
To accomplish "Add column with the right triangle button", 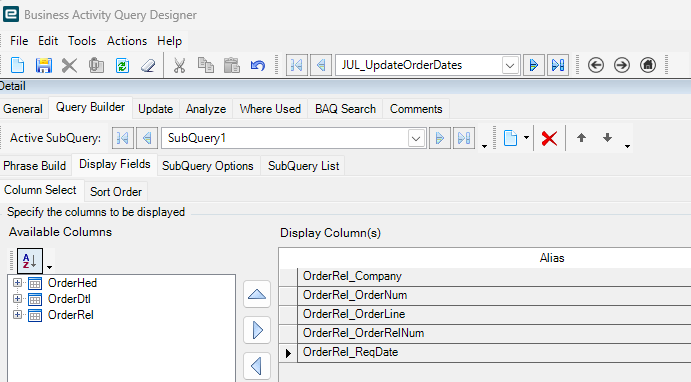I will tap(257, 330).
